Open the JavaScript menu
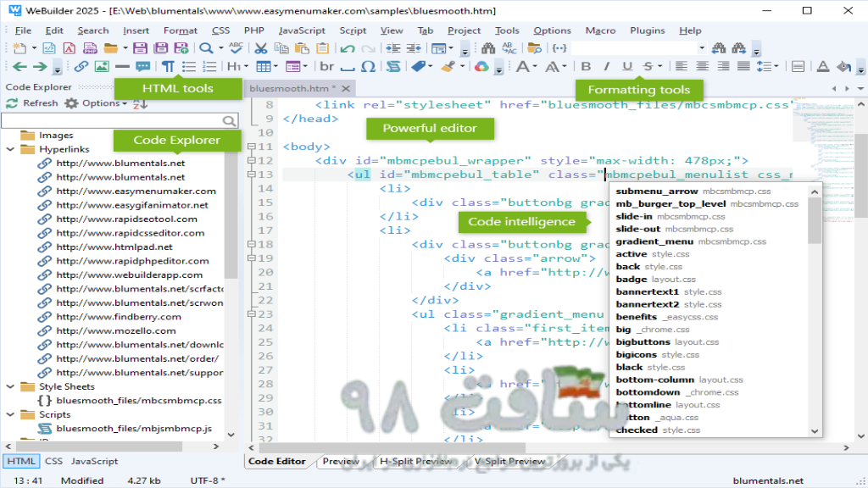This screenshot has width=868, height=488. 302,30
